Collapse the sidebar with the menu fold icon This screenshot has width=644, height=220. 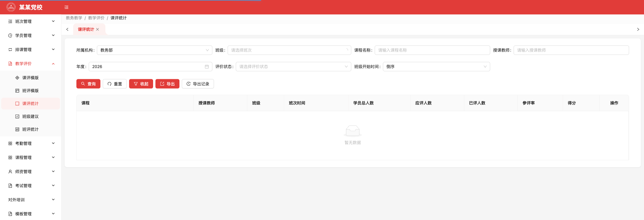pyautogui.click(x=66, y=7)
